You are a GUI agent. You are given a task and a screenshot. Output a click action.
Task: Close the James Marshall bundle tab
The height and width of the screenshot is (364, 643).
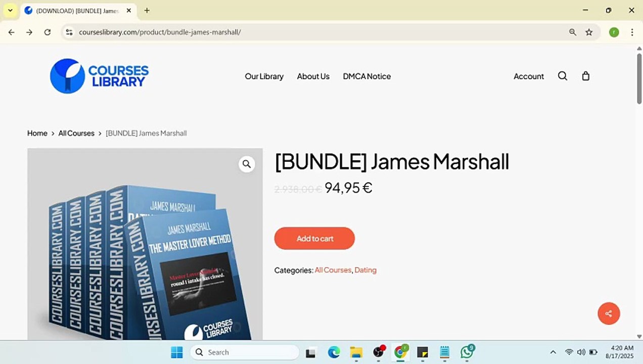[x=128, y=10]
